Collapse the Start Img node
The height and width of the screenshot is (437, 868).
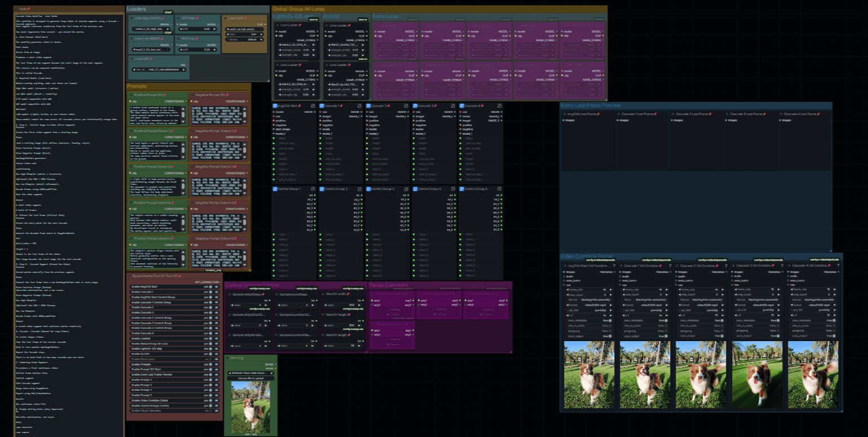pos(227,358)
